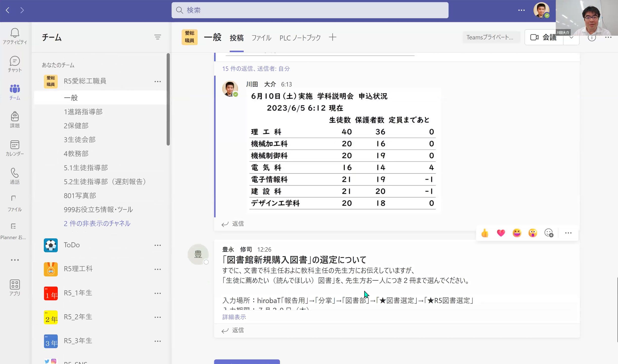Viewport: 618px width, 364px height.
Task: Open more options for ToDo team
Action: click(x=157, y=245)
